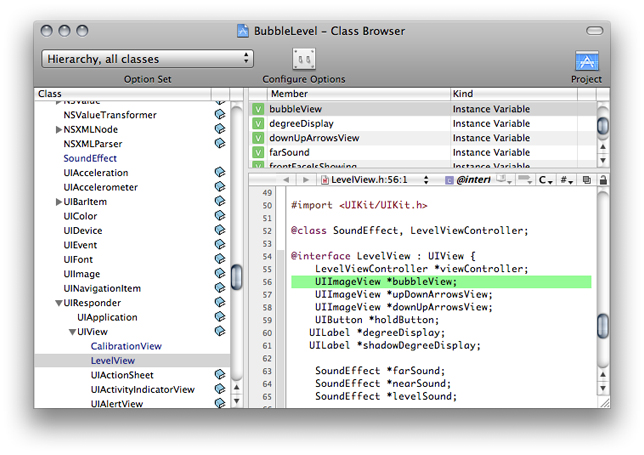
Task: Click the documentation book icon beside UIFont
Action: pyautogui.click(x=219, y=260)
